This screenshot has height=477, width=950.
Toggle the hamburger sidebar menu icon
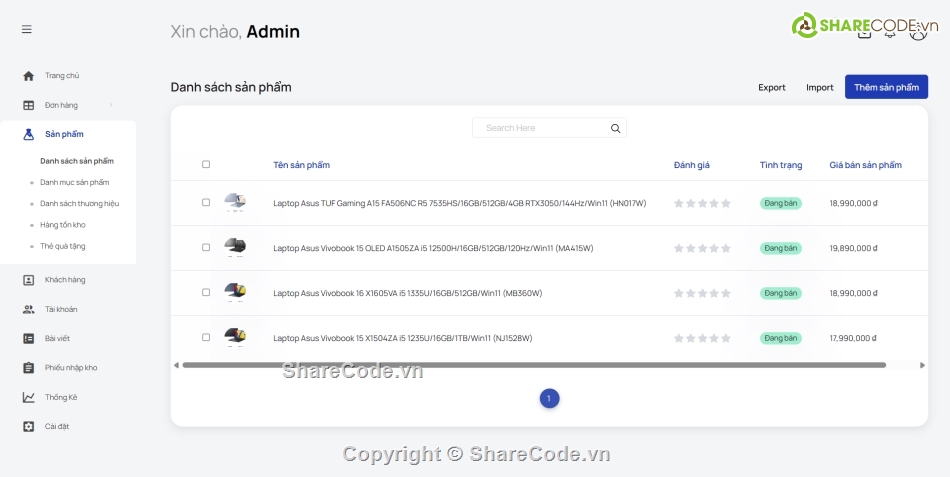[x=27, y=29]
